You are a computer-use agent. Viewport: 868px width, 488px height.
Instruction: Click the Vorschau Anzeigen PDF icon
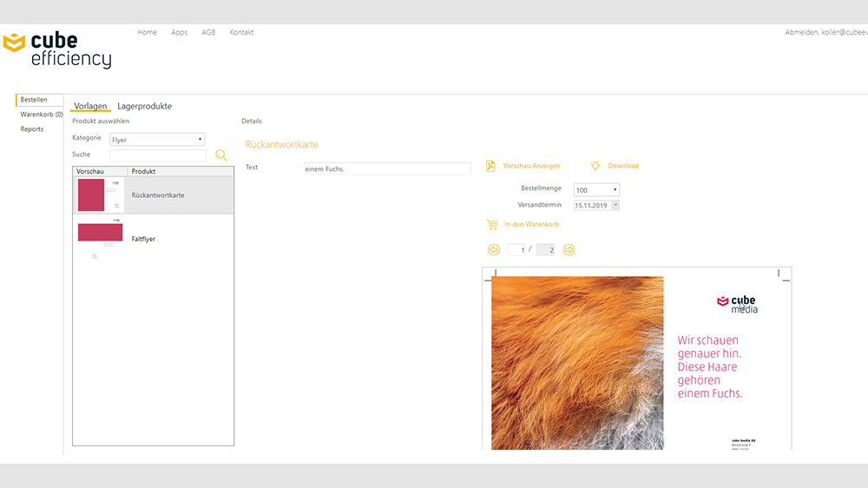pyautogui.click(x=490, y=166)
